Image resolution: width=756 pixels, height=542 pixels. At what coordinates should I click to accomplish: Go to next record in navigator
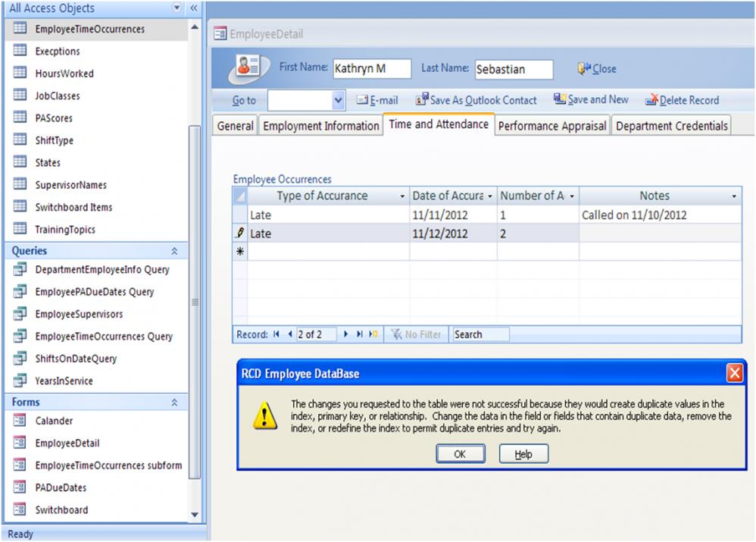click(345, 334)
